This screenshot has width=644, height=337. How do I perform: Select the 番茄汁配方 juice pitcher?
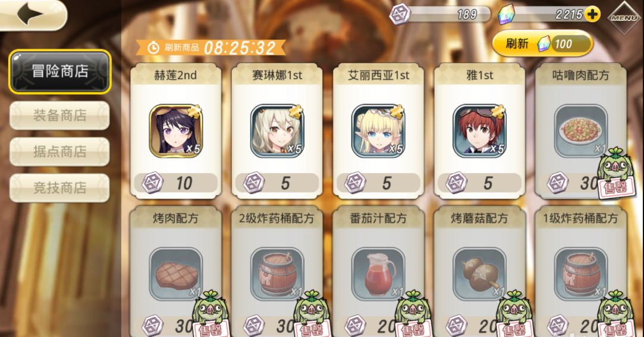378,274
